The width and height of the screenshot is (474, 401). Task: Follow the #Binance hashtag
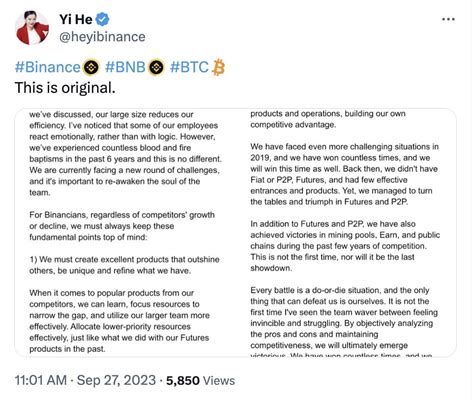pyautogui.click(x=48, y=67)
